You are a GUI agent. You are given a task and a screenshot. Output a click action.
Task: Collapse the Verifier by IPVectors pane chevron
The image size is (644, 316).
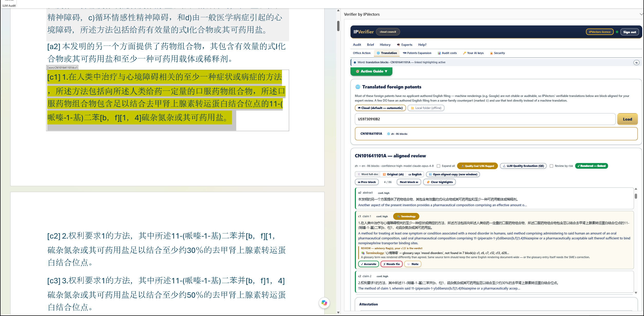[x=641, y=14]
